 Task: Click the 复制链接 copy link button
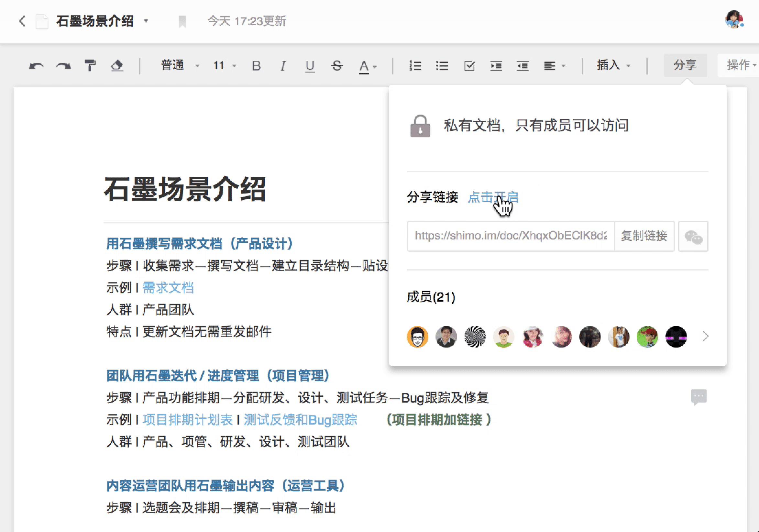tap(644, 236)
